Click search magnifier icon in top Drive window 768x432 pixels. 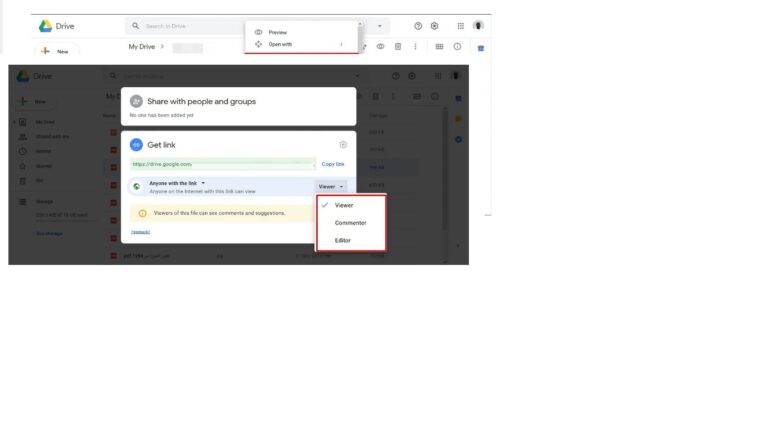tap(135, 26)
